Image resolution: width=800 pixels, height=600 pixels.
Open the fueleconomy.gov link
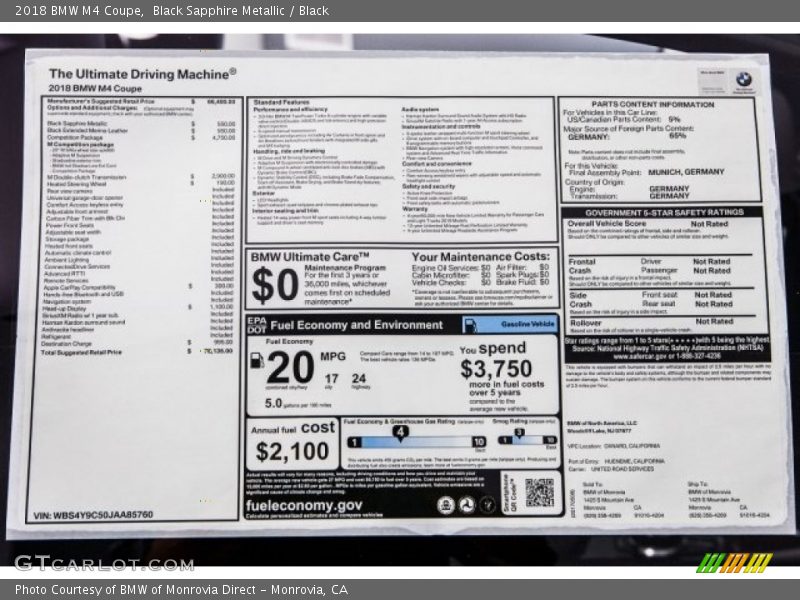click(304, 506)
